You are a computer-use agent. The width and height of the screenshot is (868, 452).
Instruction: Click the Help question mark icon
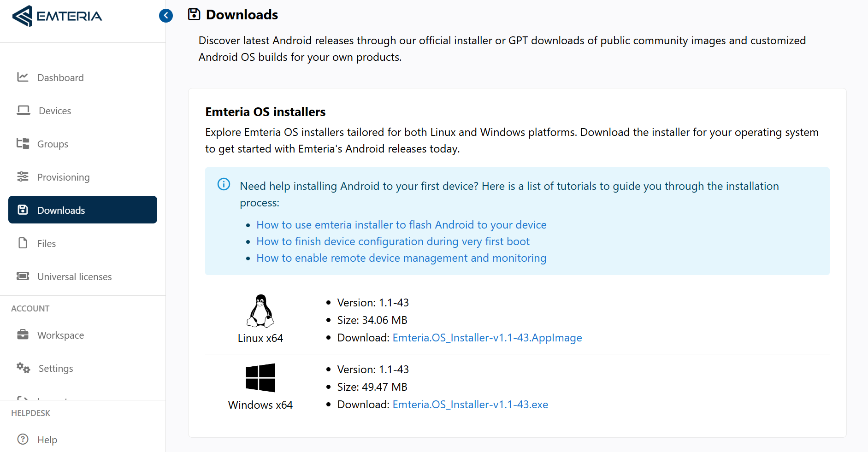(x=23, y=439)
